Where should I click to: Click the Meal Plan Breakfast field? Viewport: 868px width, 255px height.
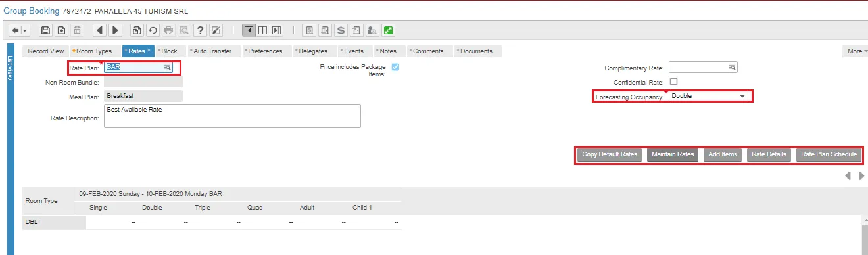tap(143, 96)
